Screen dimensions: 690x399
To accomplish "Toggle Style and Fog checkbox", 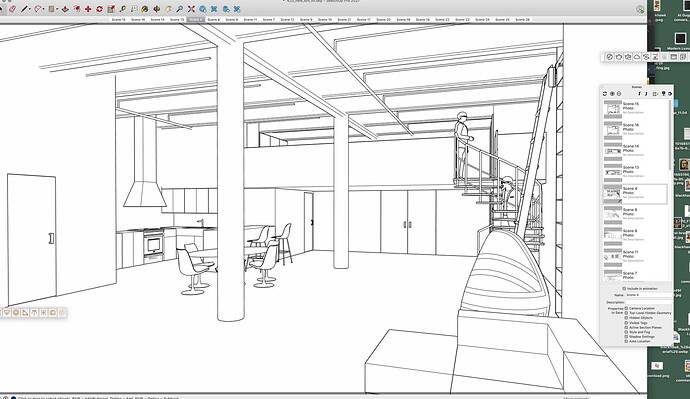I will click(x=626, y=332).
